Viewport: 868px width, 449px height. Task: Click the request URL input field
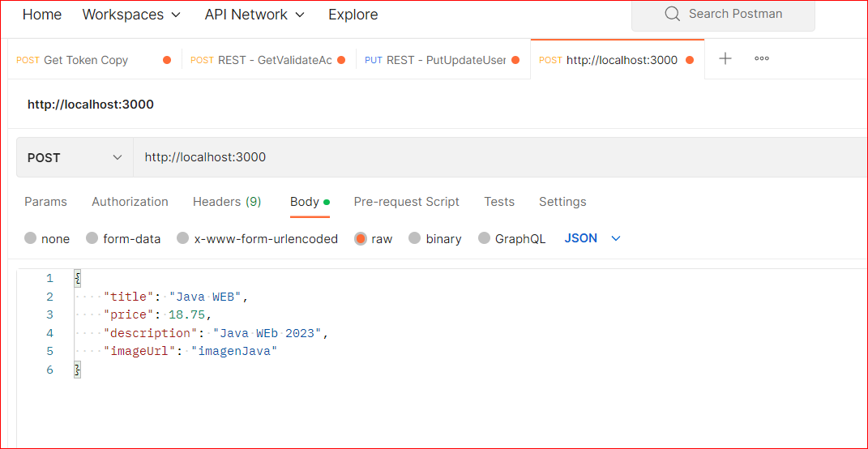tap(500, 157)
